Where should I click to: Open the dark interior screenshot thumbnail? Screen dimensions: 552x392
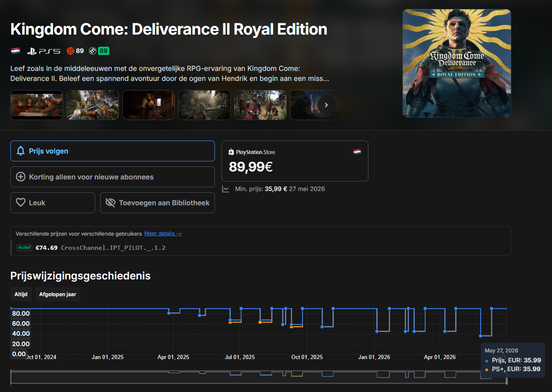point(149,105)
